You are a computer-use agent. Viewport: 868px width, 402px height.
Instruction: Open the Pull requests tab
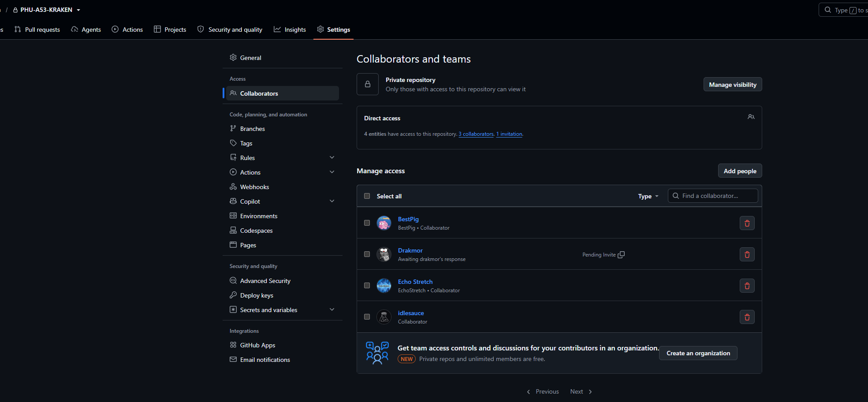coord(37,30)
